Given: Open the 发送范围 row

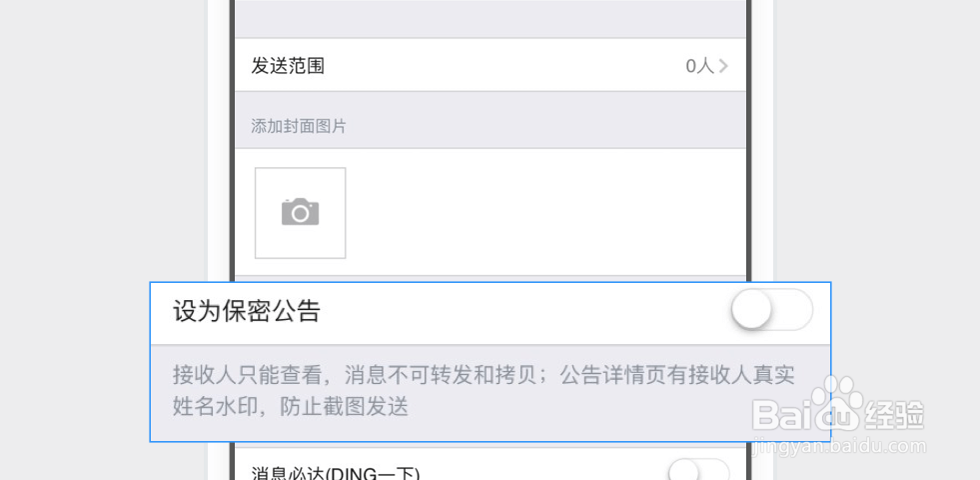Looking at the screenshot, I should 490,65.
